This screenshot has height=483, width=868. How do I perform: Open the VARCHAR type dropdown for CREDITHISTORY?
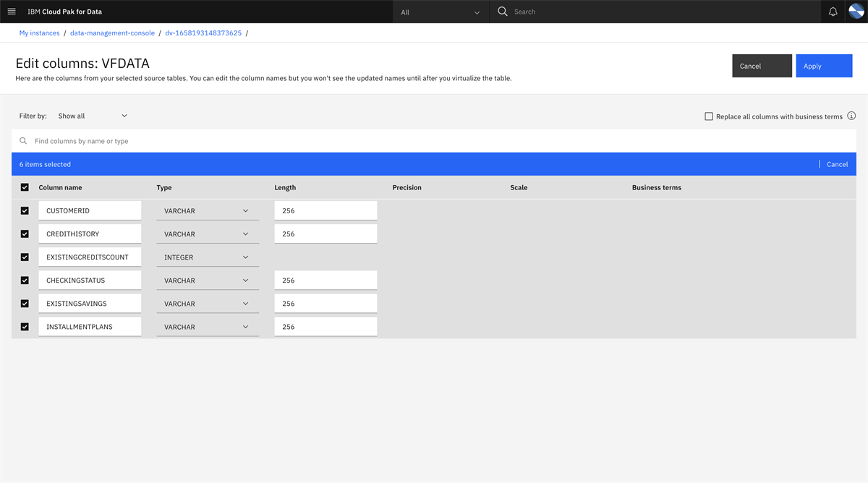coord(208,234)
